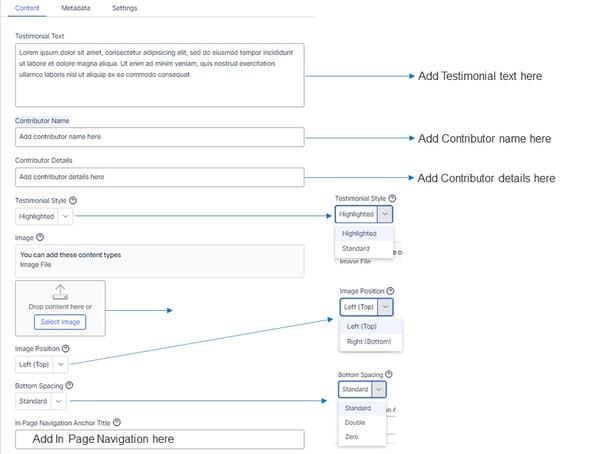The width and height of the screenshot is (600, 454).
Task: Click help icon next to left Testimonial Style label
Action: tap(75, 201)
